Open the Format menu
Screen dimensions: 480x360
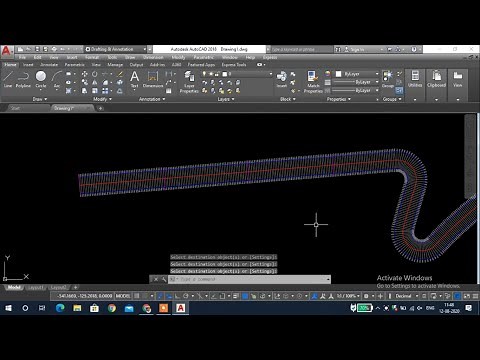pos(92,57)
